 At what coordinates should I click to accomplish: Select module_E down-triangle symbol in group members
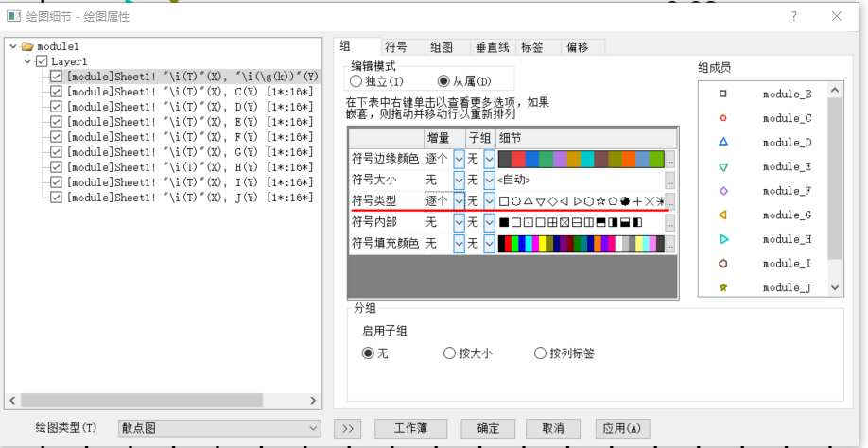tap(723, 167)
